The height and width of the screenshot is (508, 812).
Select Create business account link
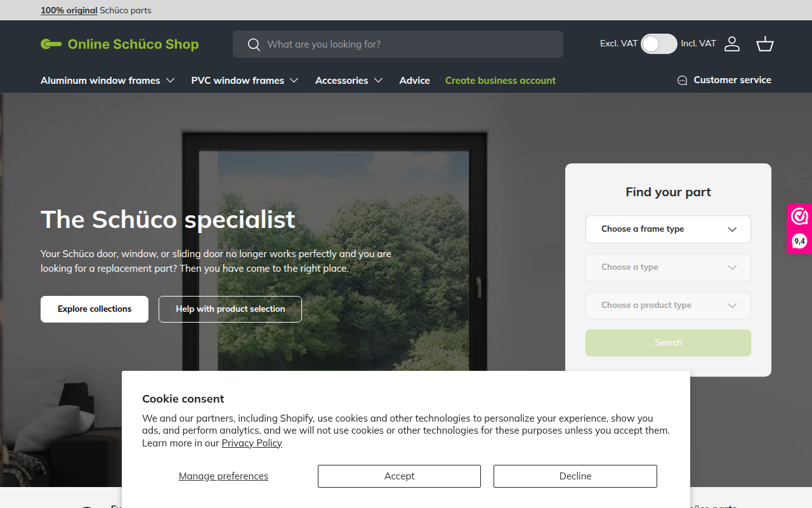(501, 81)
